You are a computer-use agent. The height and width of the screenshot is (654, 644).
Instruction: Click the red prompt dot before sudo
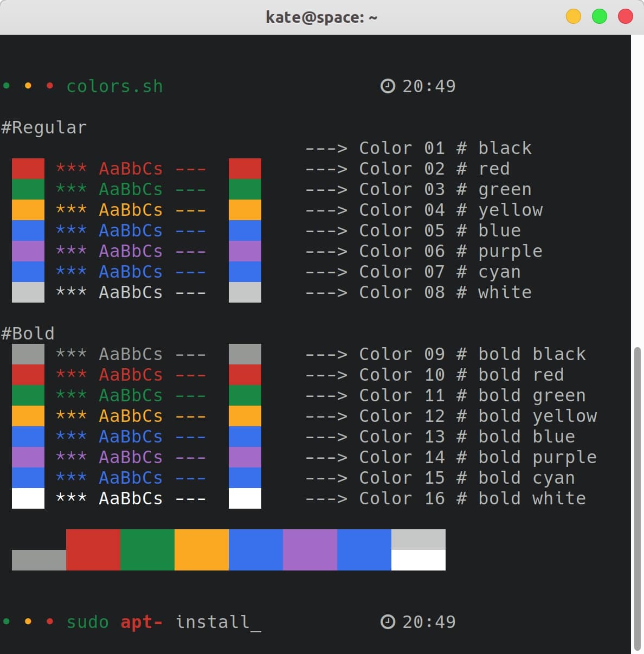tap(50, 621)
